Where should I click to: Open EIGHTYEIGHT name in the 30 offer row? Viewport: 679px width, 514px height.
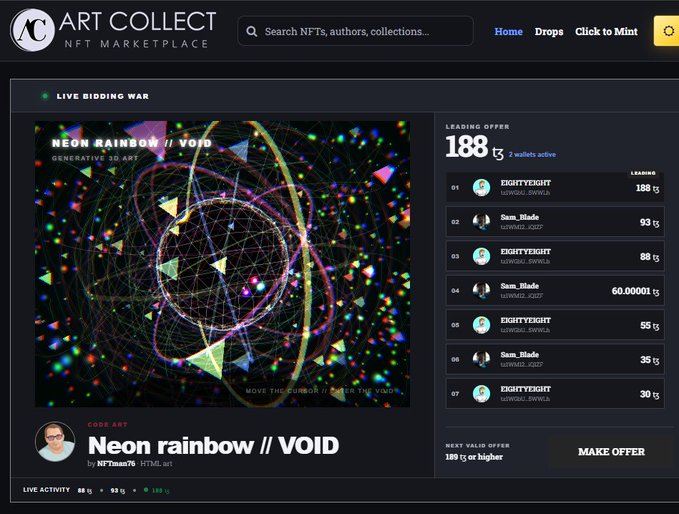[526, 389]
